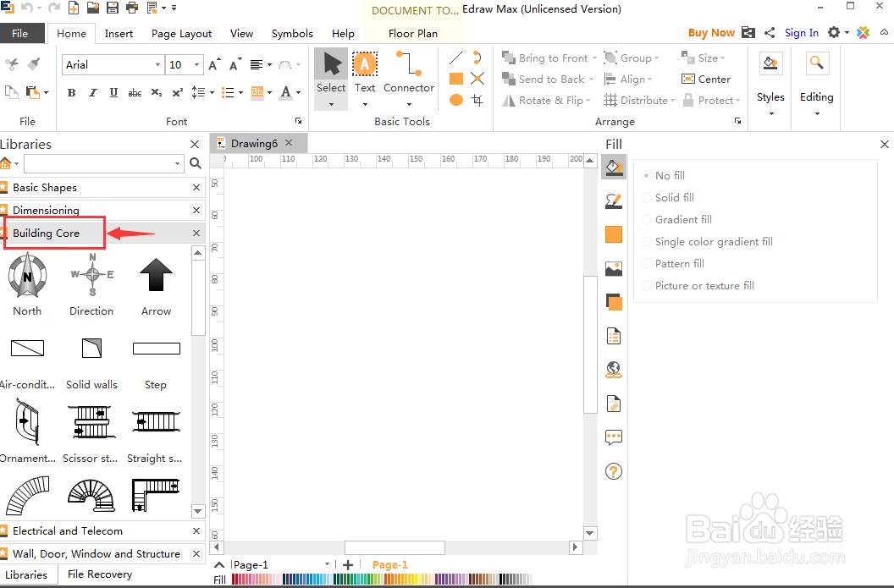
Task: Apply superscript formatting
Action: point(177,93)
